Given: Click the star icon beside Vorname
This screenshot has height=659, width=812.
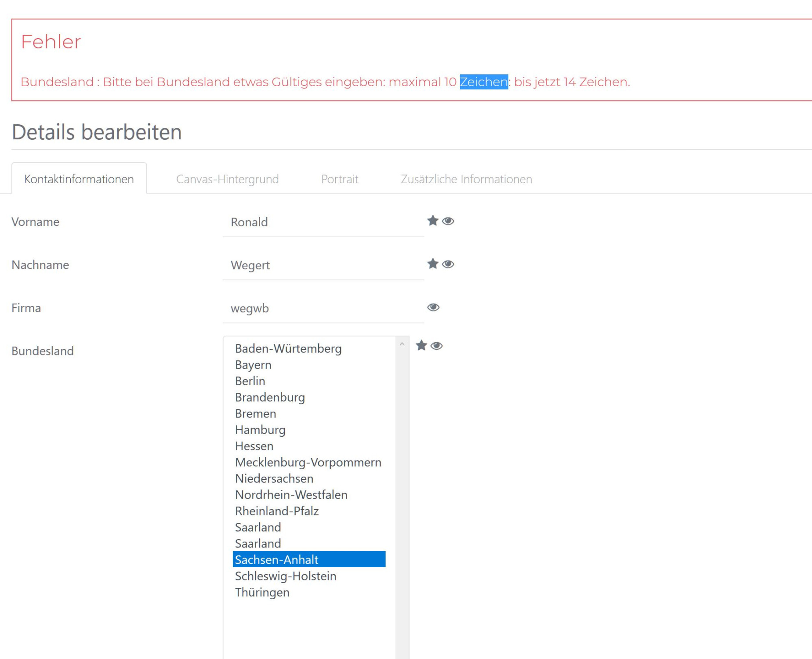Looking at the screenshot, I should click(433, 221).
